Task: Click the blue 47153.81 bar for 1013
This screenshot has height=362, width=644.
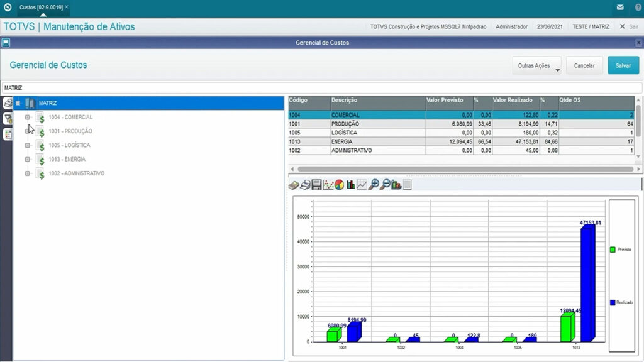Action: [588, 283]
